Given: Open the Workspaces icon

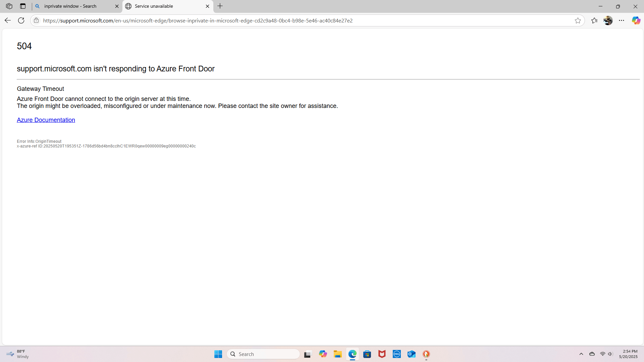Looking at the screenshot, I should (9, 6).
